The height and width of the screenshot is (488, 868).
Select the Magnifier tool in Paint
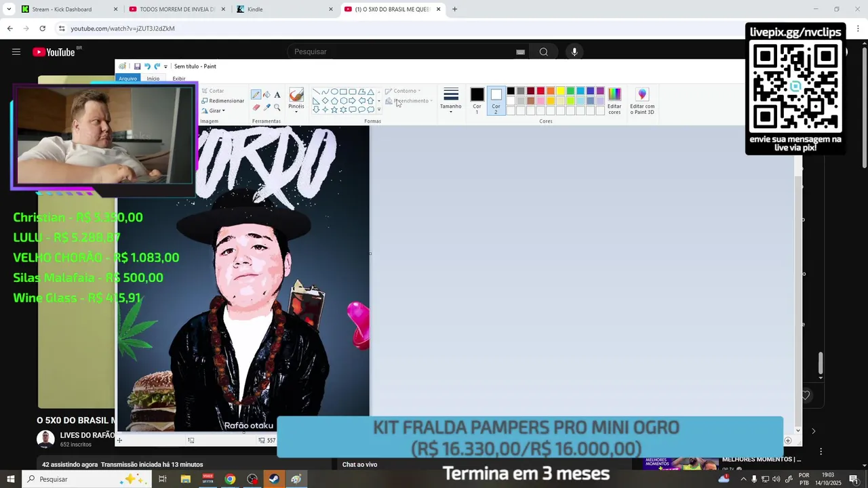(x=277, y=108)
